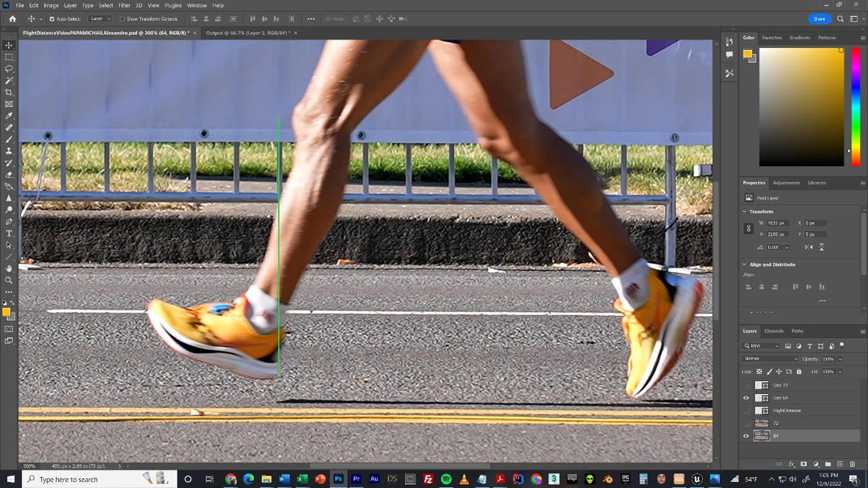Open the Gradients tab

(800, 38)
